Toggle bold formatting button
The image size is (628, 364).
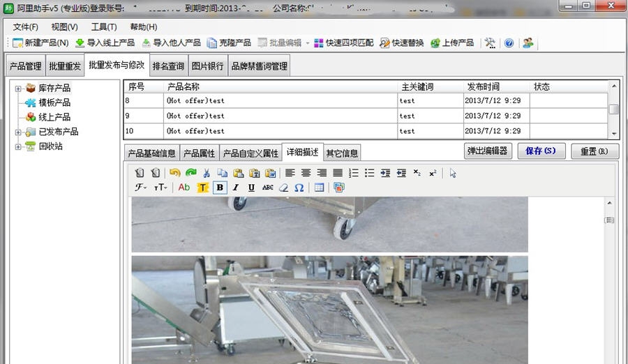tap(220, 188)
